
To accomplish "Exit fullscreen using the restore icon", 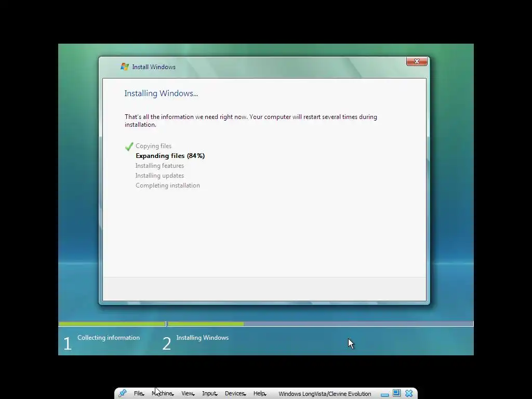I will (x=396, y=393).
